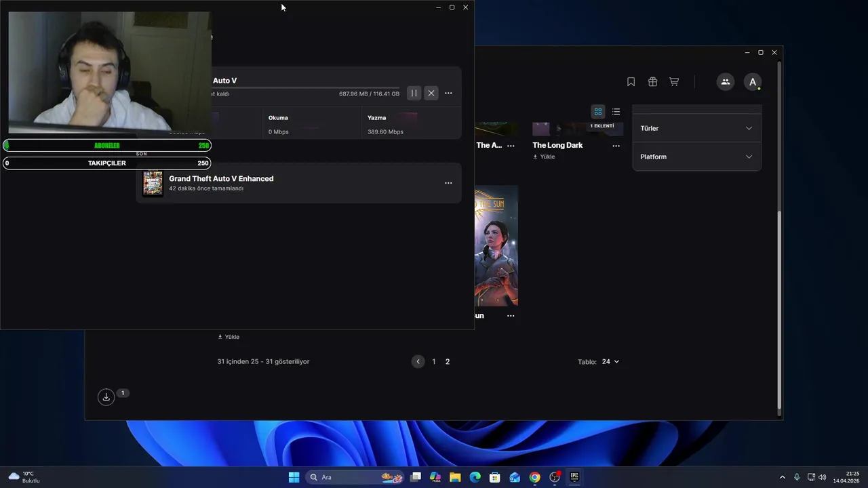Open the friends list icon
The height and width of the screenshot is (488, 868).
coord(725,82)
